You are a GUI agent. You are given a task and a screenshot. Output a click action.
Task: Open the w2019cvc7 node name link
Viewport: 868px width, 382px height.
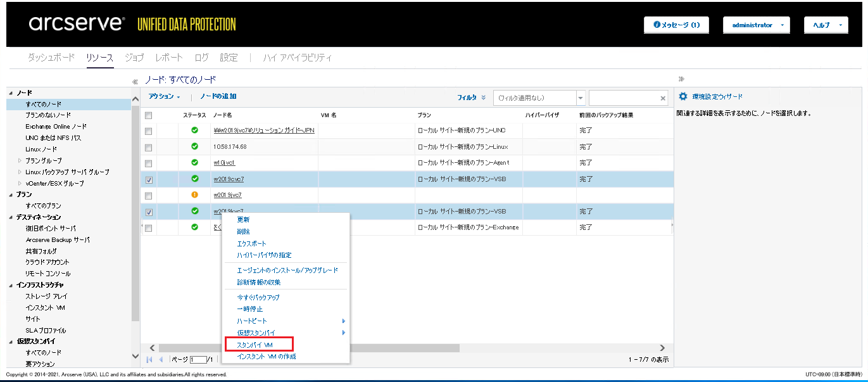229,179
